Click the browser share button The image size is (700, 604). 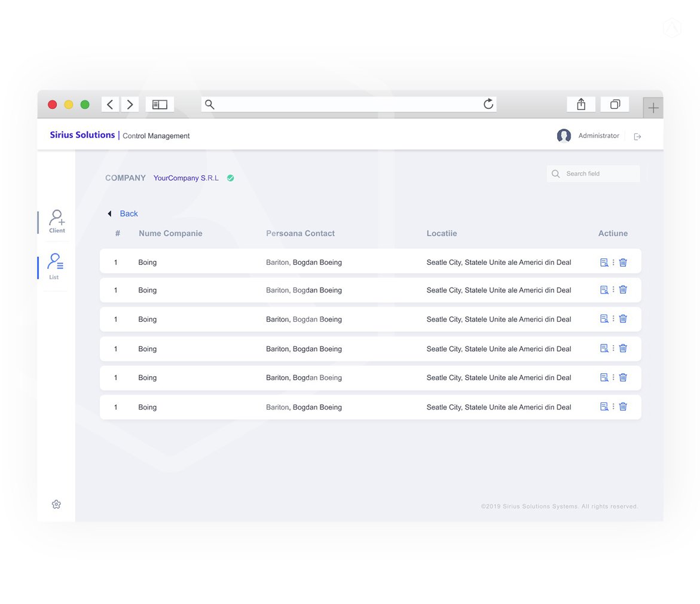[x=581, y=104]
